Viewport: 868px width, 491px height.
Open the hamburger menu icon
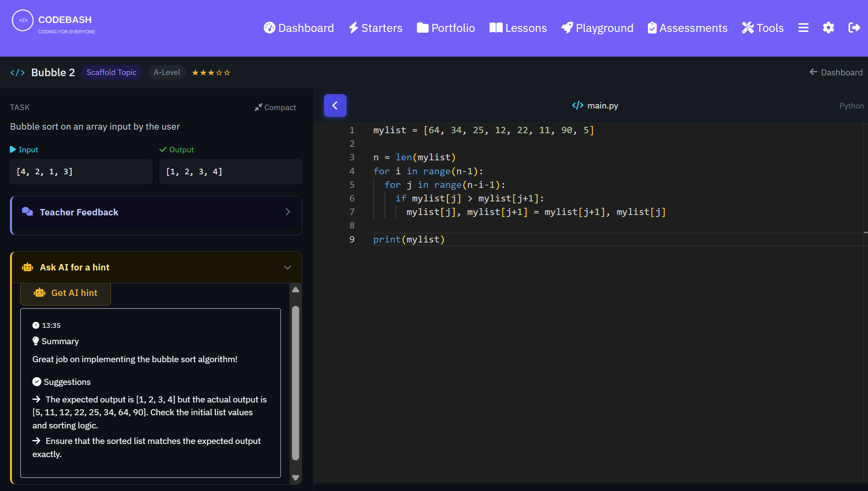[x=803, y=28]
